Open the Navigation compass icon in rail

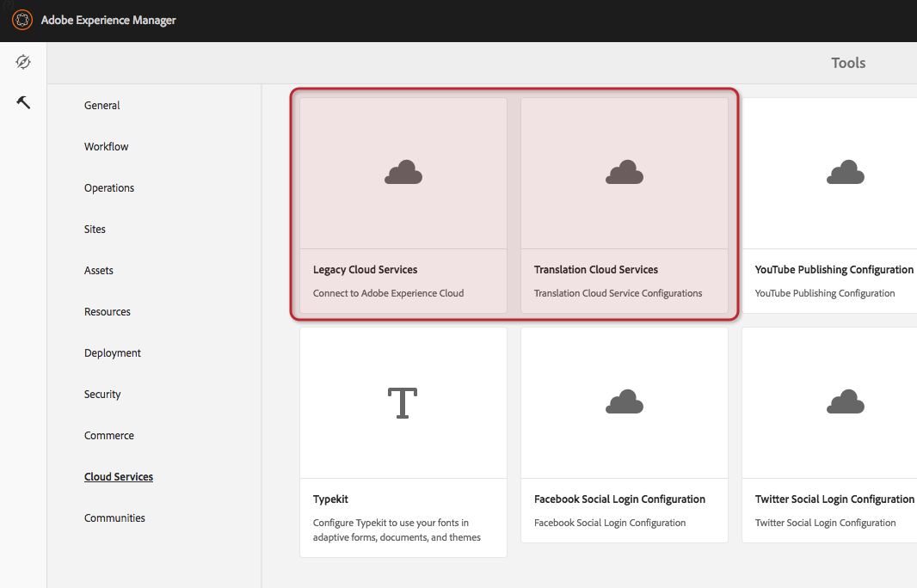coord(23,62)
